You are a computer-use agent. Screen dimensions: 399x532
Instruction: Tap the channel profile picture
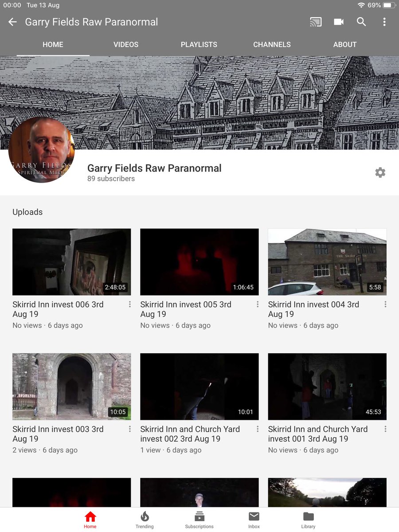coord(42,149)
